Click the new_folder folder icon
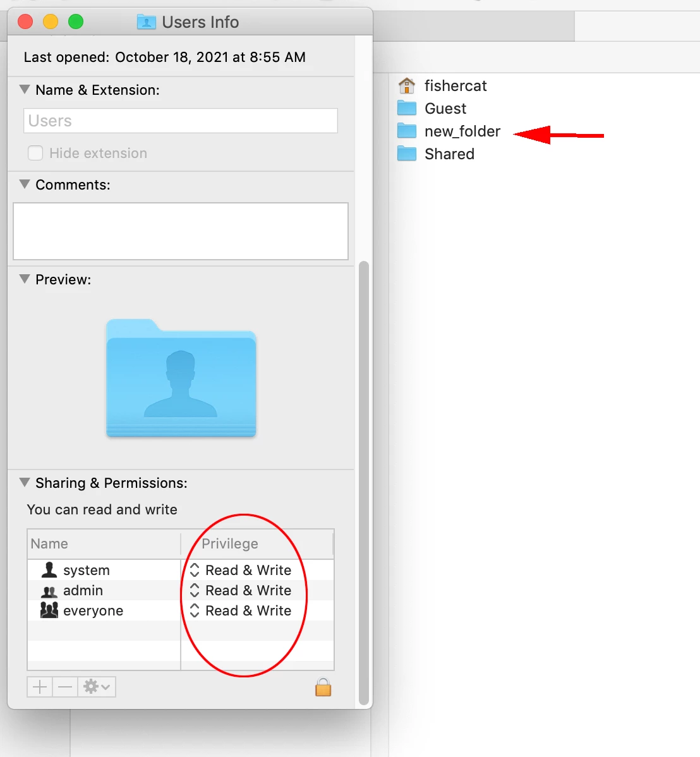This screenshot has height=757, width=700. coord(406,131)
